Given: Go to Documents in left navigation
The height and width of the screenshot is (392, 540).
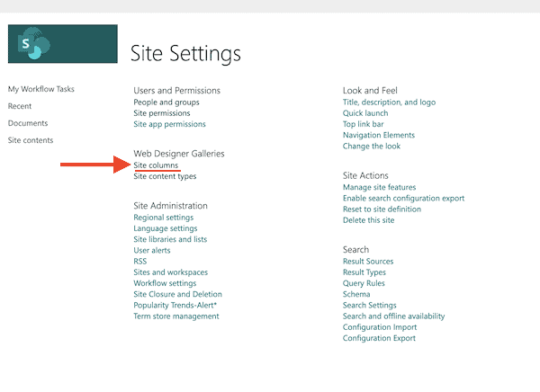Looking at the screenshot, I should point(28,123).
